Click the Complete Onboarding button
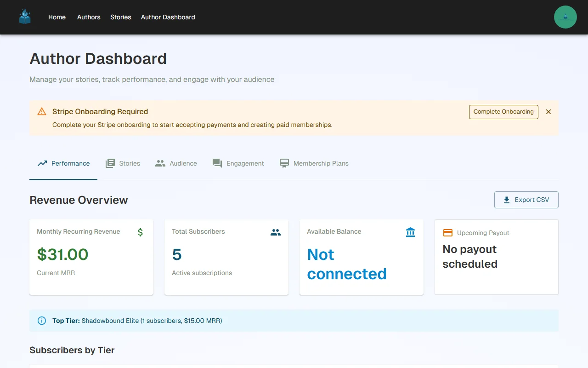The height and width of the screenshot is (368, 588). [503, 112]
